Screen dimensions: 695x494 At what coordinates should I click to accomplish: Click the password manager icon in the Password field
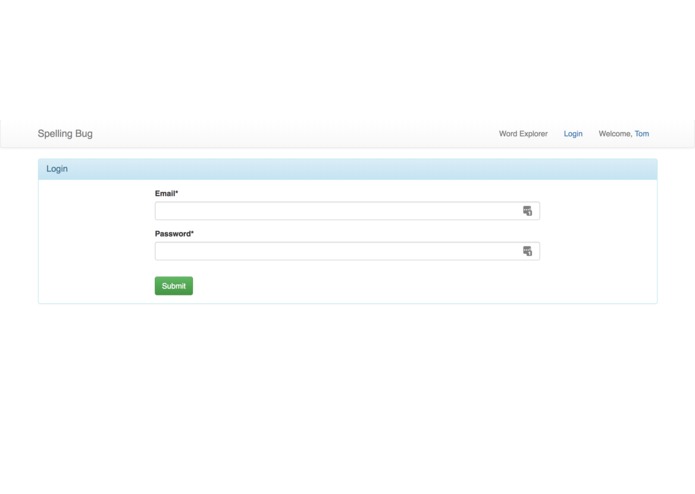(x=527, y=251)
